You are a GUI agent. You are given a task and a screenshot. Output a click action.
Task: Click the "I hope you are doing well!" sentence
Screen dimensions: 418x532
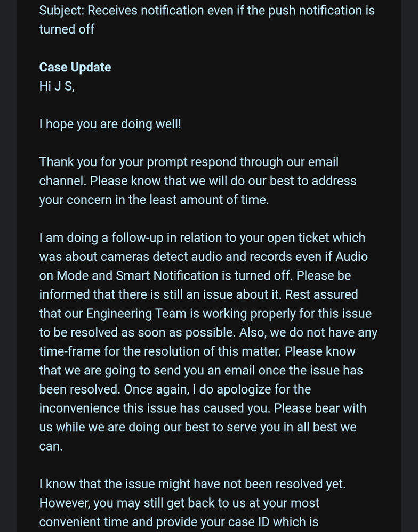(110, 124)
